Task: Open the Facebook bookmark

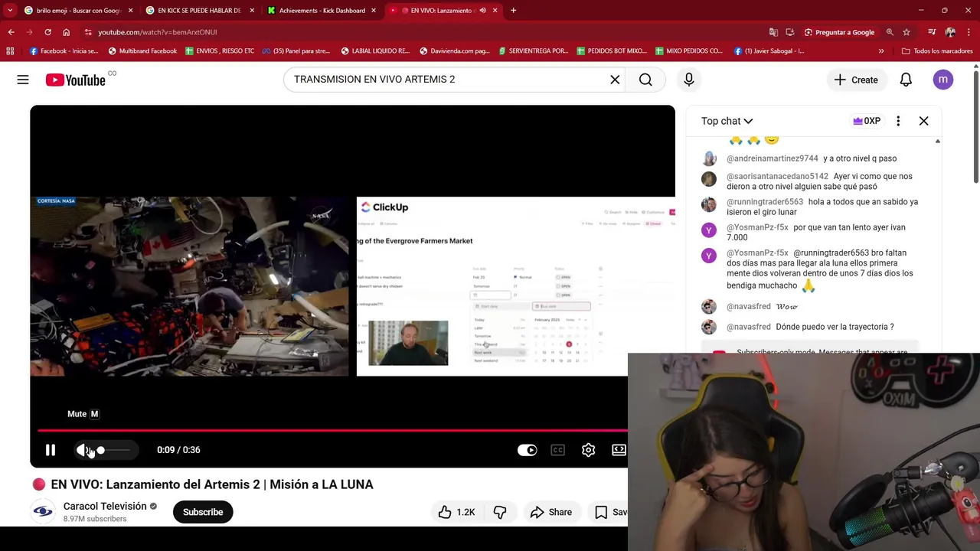Action: click(x=64, y=51)
